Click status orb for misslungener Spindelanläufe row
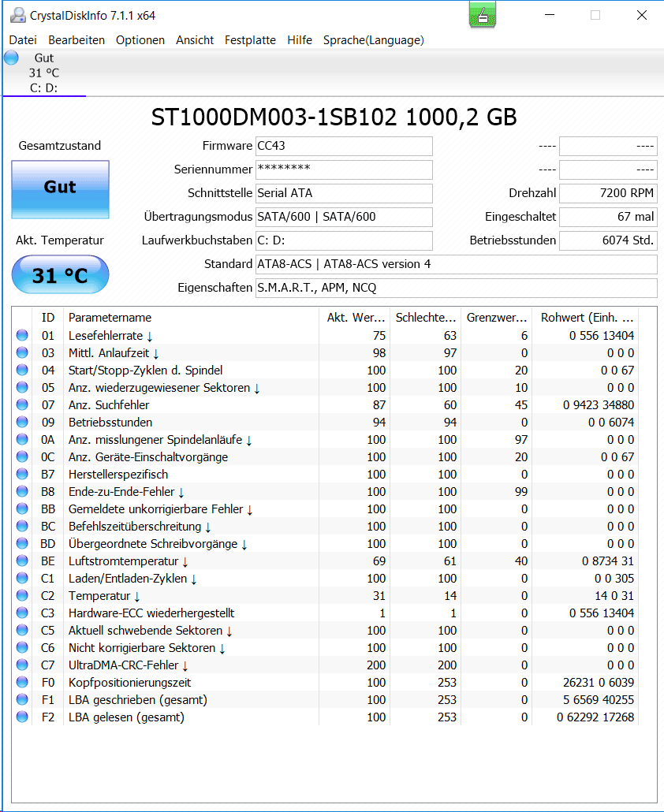Viewport: 664px width, 812px height. 22,439
